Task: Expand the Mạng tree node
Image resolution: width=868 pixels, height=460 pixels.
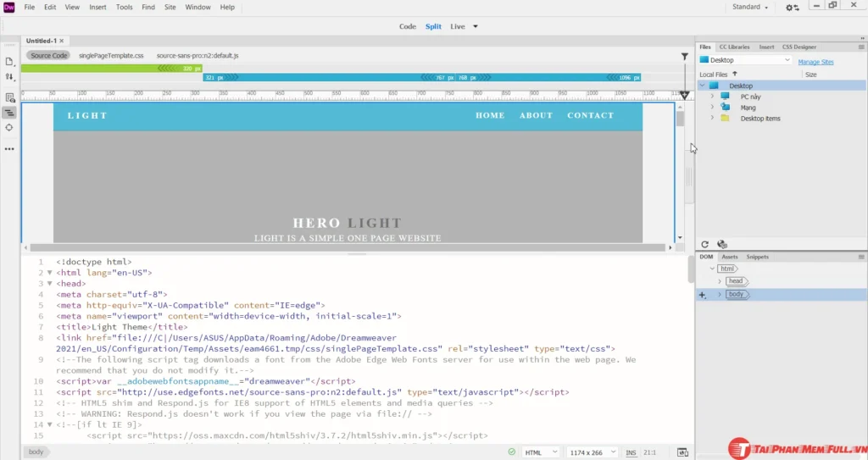Action: (x=712, y=108)
